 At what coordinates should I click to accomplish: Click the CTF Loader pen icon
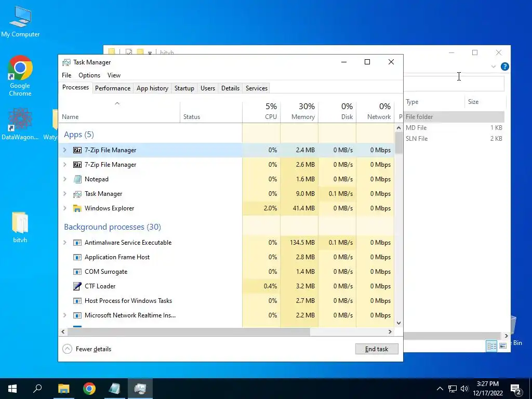coord(77,286)
